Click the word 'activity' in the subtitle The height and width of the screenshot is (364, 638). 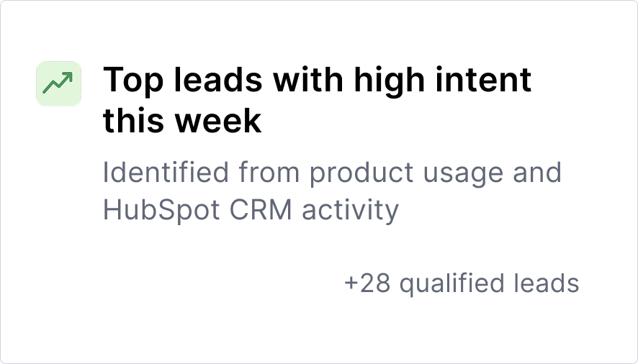pos(351,210)
